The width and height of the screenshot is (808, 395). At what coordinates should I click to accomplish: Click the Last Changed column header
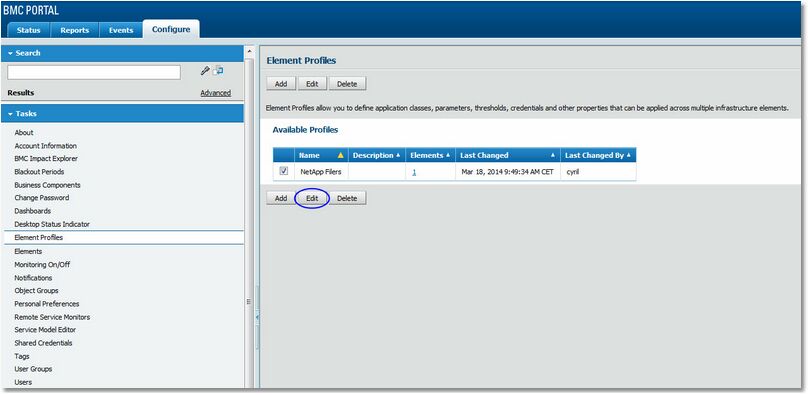coord(508,156)
